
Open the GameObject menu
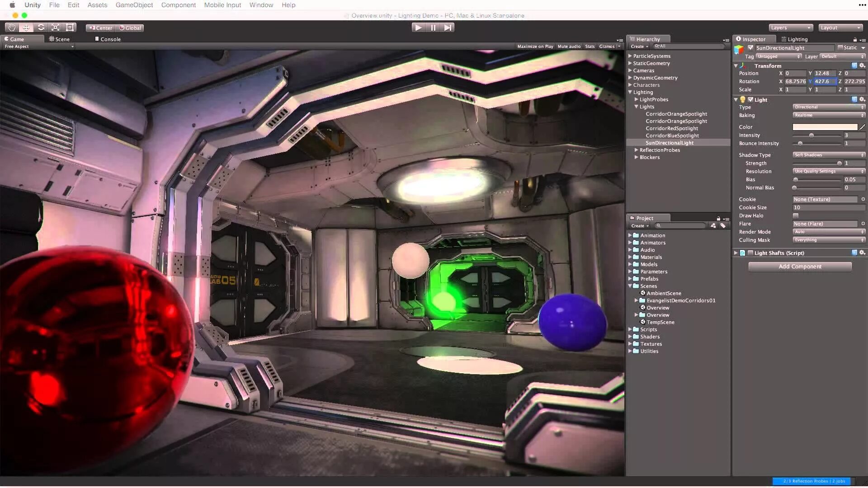click(134, 5)
